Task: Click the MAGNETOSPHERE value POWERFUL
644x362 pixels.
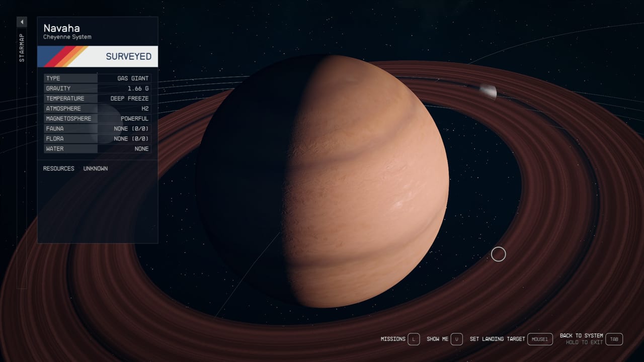Action: (135, 119)
